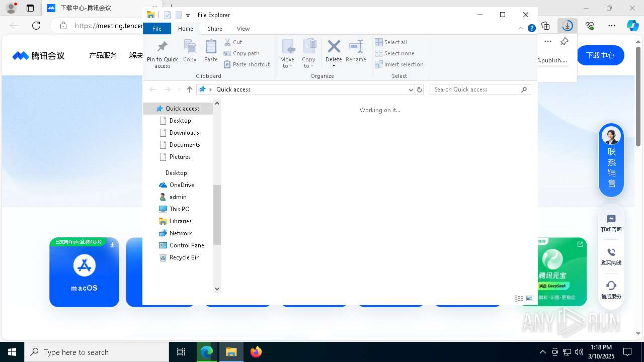Switch to the View ribbon tab
This screenshot has width=644, height=362.
[243, 29]
